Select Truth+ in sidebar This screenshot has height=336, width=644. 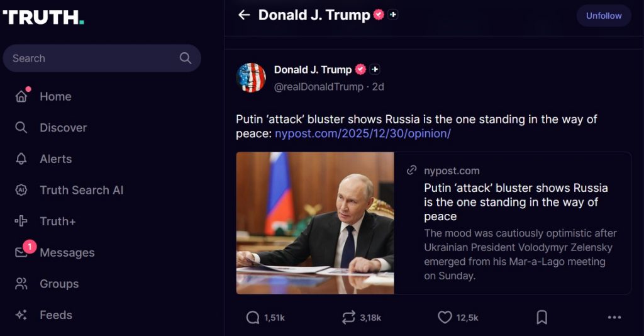[x=57, y=221]
